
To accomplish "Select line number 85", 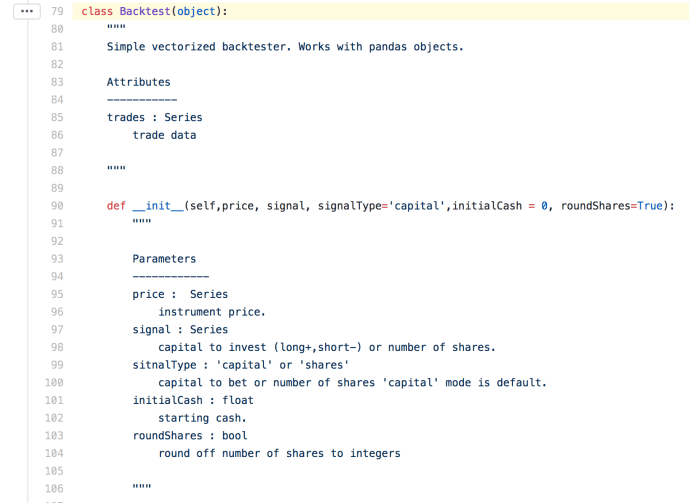I will click(x=57, y=117).
